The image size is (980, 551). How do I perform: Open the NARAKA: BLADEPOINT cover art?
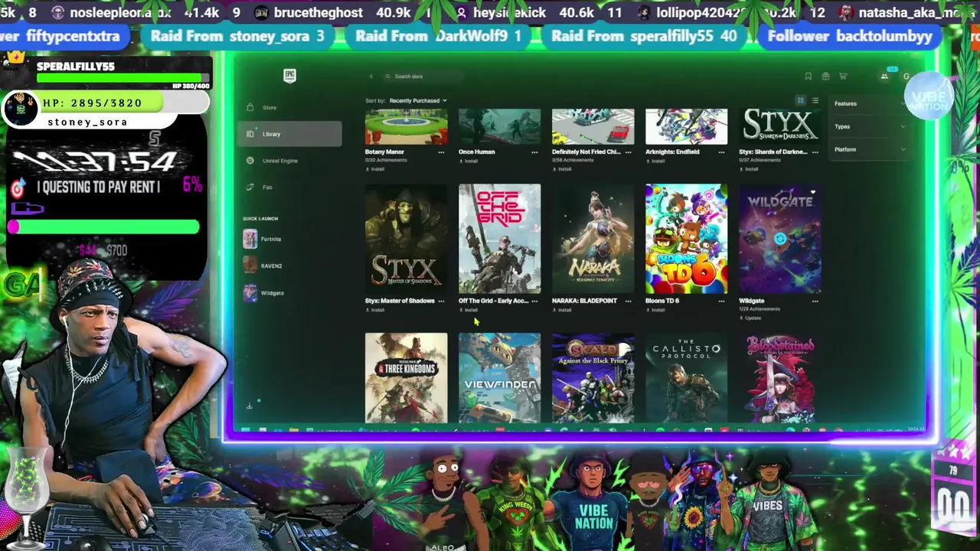pos(593,239)
